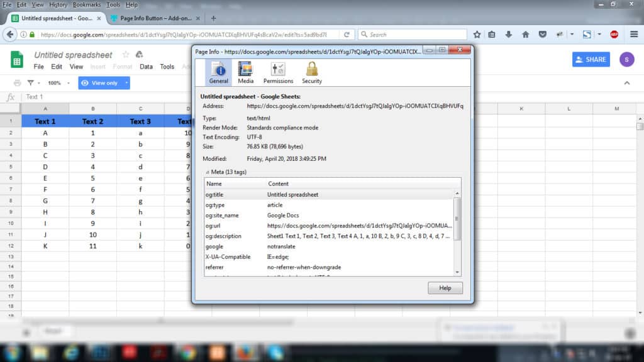Select the og:title meta row

[328, 195]
